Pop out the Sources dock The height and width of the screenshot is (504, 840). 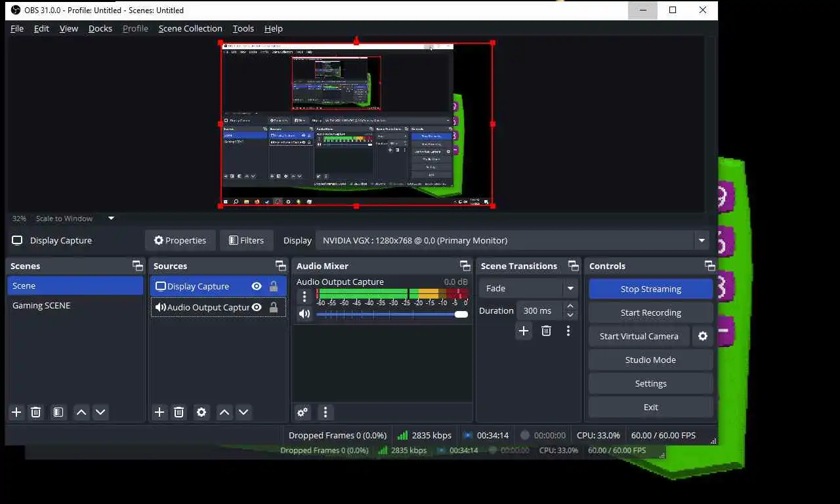tap(281, 266)
